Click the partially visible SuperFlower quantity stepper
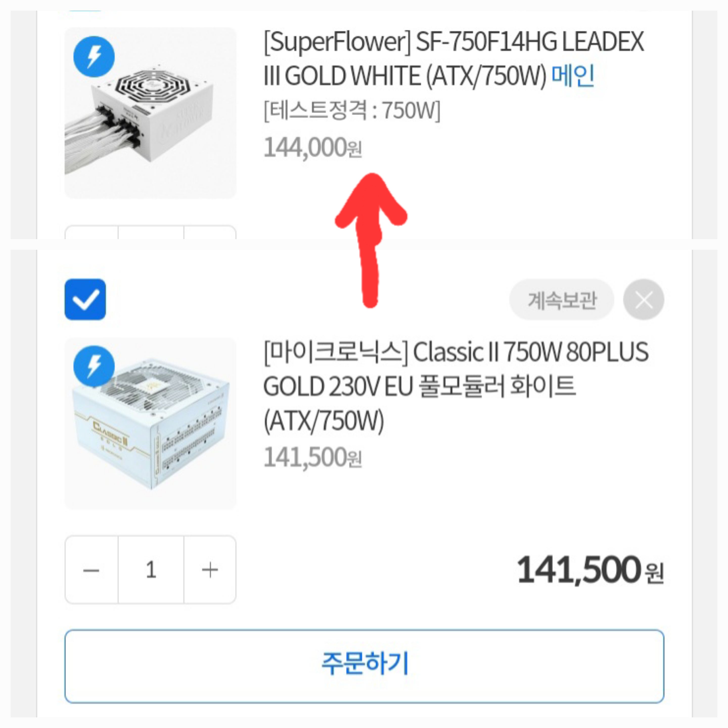Viewport: 728px width, 728px height. pyautogui.click(x=150, y=233)
